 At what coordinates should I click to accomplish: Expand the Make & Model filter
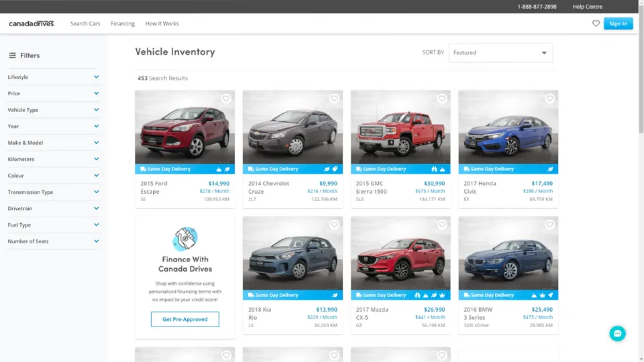coord(54,142)
